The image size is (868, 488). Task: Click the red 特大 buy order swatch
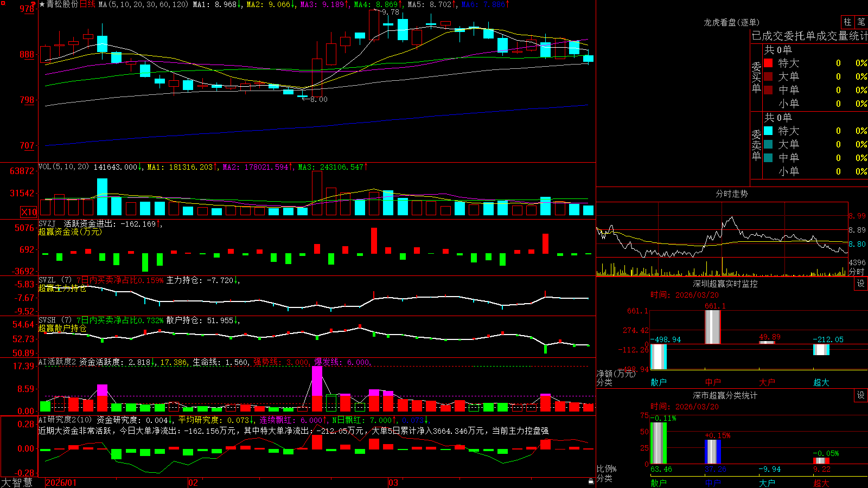click(x=768, y=63)
